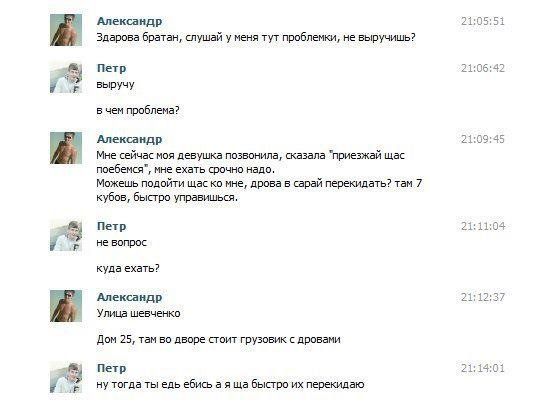Open Александр's avatar at 21:12:37 message

tap(66, 306)
